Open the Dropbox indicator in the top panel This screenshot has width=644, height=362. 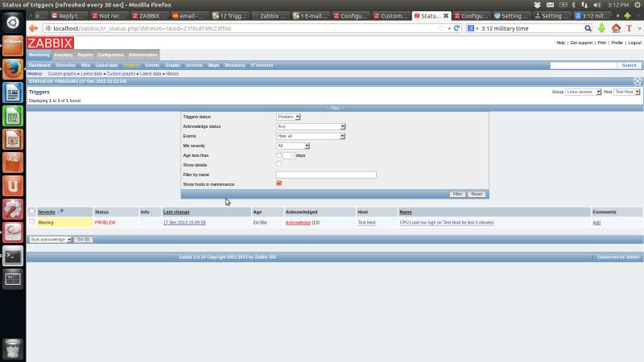pyautogui.click(x=537, y=5)
